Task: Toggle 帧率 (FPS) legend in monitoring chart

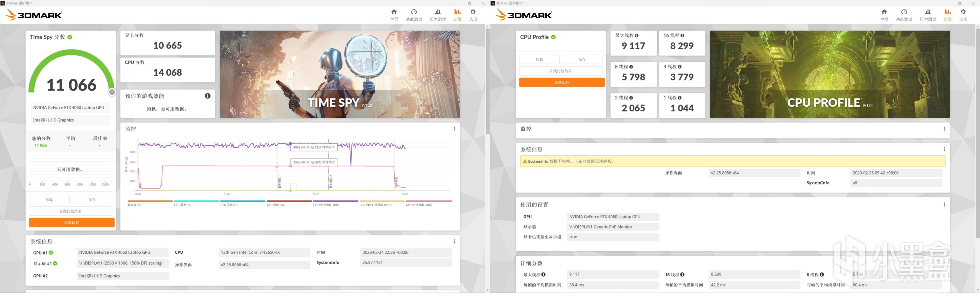Action: point(134,205)
